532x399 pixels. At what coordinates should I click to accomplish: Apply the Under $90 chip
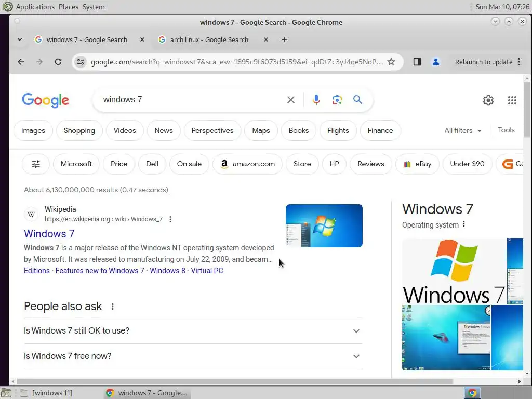point(467,164)
